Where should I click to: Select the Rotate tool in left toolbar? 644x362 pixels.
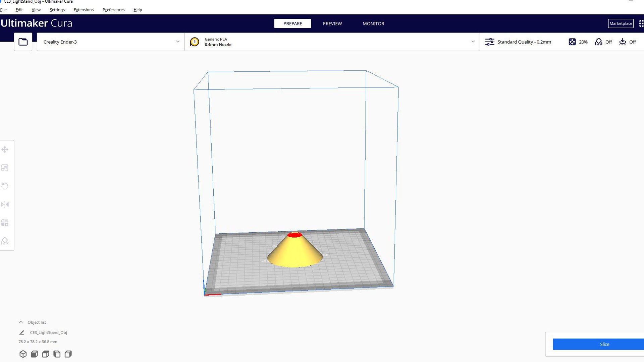5,186
